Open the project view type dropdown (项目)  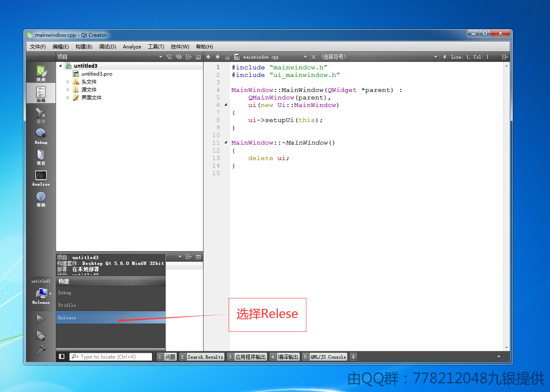coord(110,57)
